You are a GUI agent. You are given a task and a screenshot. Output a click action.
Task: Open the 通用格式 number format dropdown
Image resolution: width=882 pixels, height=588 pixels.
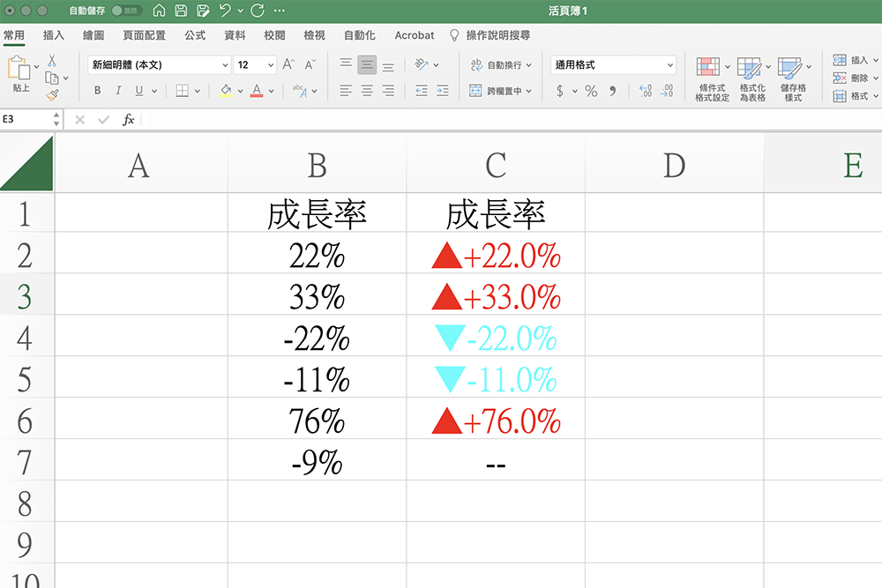[x=612, y=64]
